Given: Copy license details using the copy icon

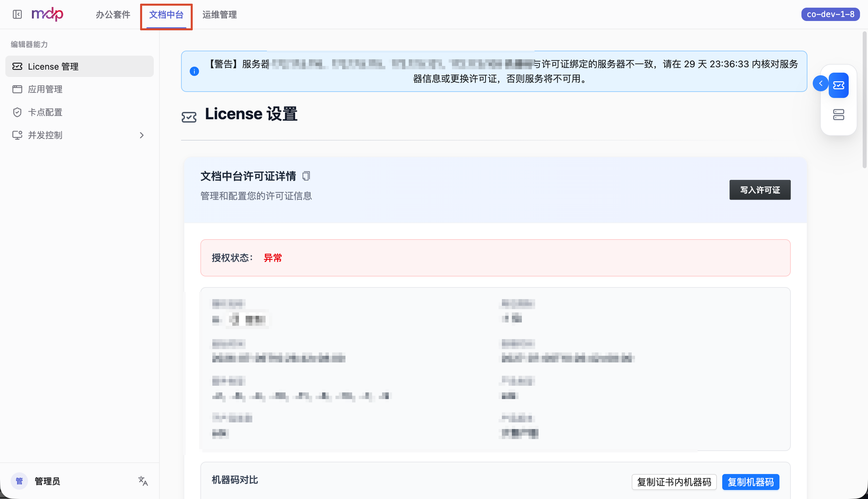Looking at the screenshot, I should pos(306,176).
